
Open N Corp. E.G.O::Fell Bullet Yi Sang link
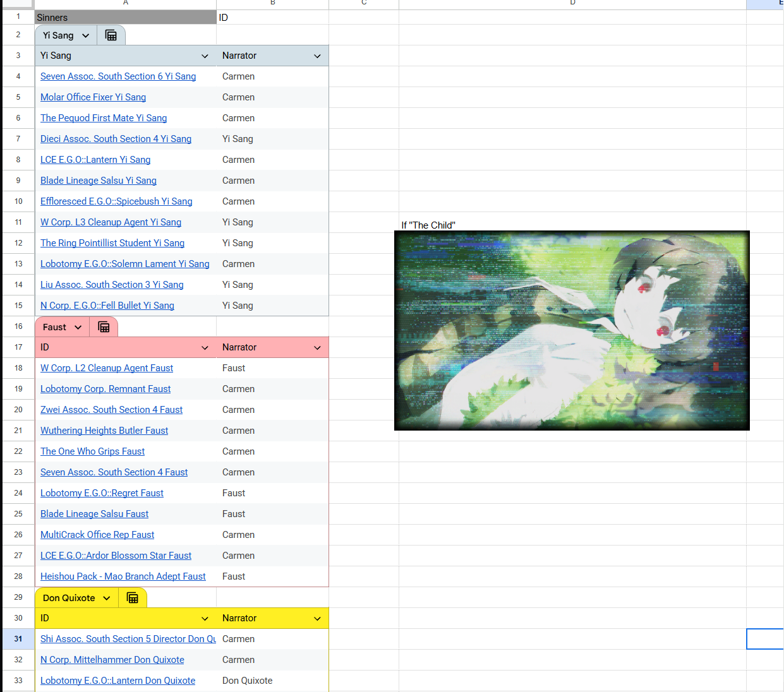pos(107,306)
